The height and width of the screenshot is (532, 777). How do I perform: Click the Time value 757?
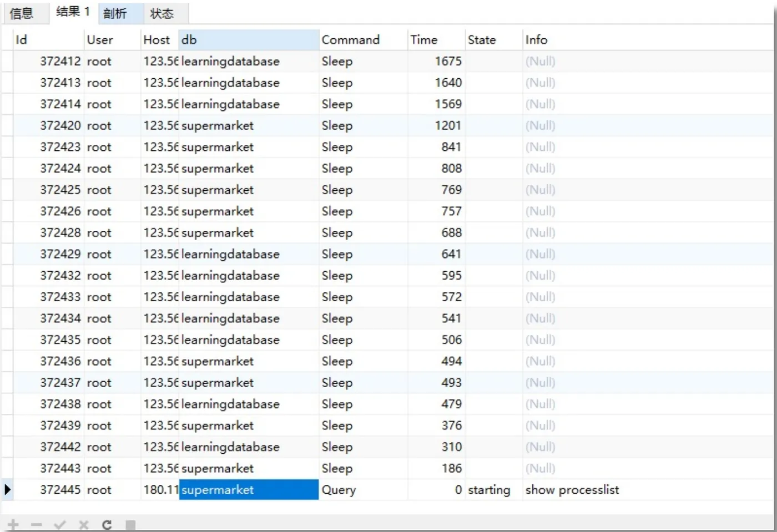451,211
